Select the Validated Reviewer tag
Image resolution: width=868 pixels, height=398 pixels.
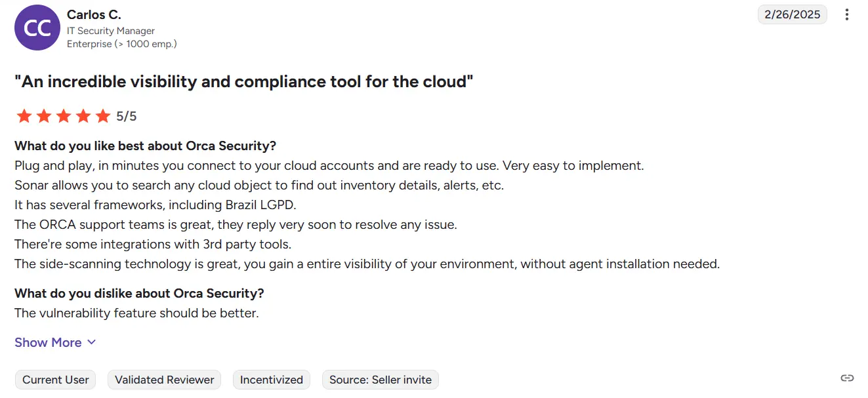click(x=165, y=380)
